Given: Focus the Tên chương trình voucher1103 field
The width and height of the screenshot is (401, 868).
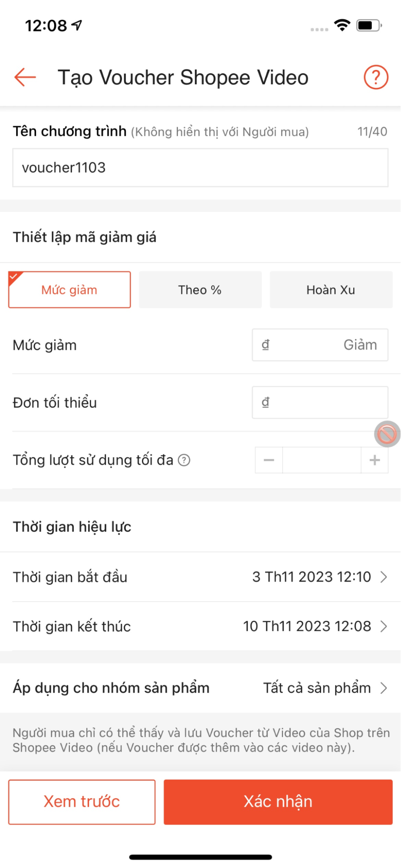Looking at the screenshot, I should (200, 168).
